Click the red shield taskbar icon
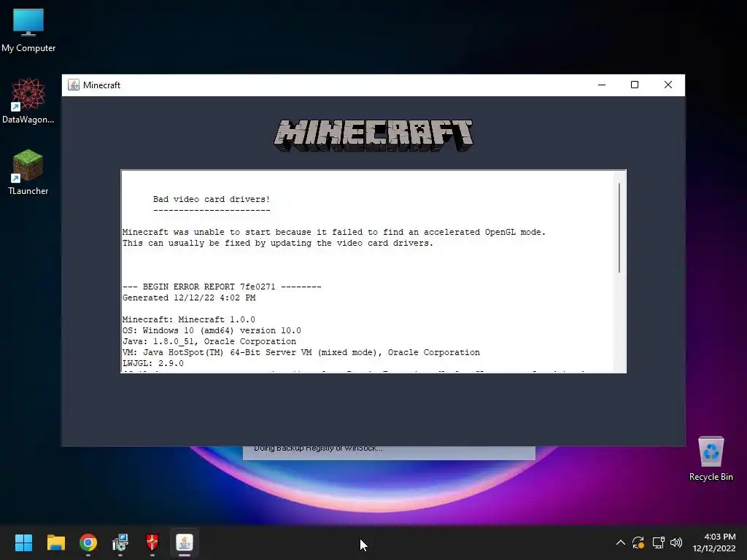The width and height of the screenshot is (747, 560). coord(152,542)
